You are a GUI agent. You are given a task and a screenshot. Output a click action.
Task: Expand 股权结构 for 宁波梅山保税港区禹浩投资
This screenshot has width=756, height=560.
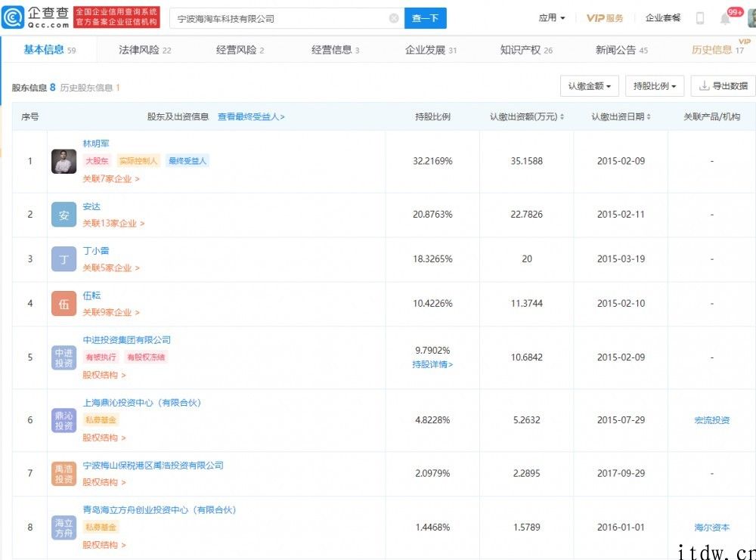pyautogui.click(x=104, y=482)
